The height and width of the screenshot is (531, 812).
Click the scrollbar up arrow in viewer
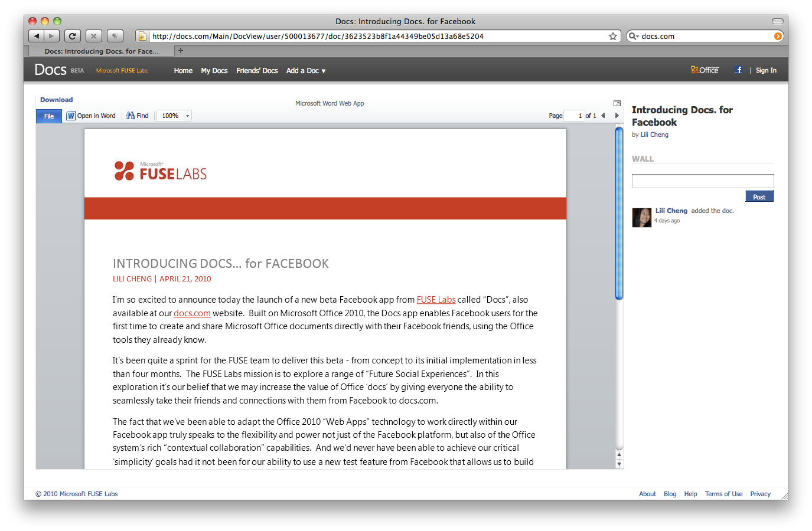tap(619, 454)
